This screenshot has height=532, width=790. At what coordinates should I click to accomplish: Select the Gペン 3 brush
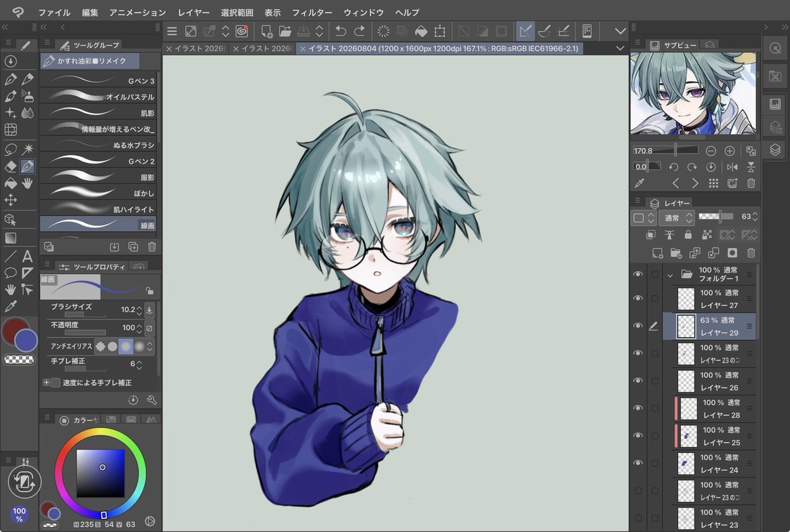99,80
